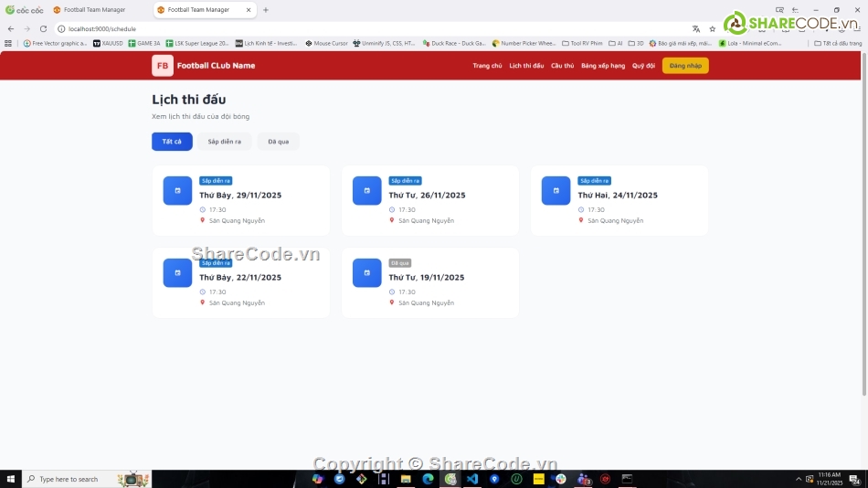
Task: Open the notification center icon
Action: 855,479
